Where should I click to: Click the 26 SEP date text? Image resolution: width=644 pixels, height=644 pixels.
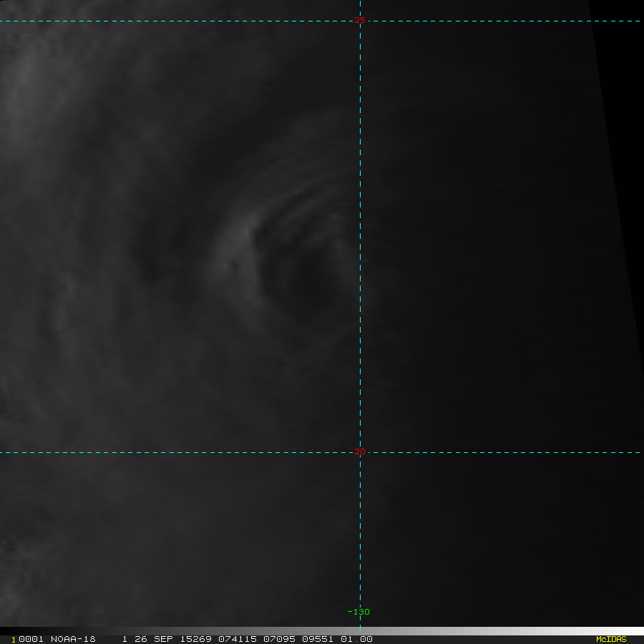click(148, 639)
